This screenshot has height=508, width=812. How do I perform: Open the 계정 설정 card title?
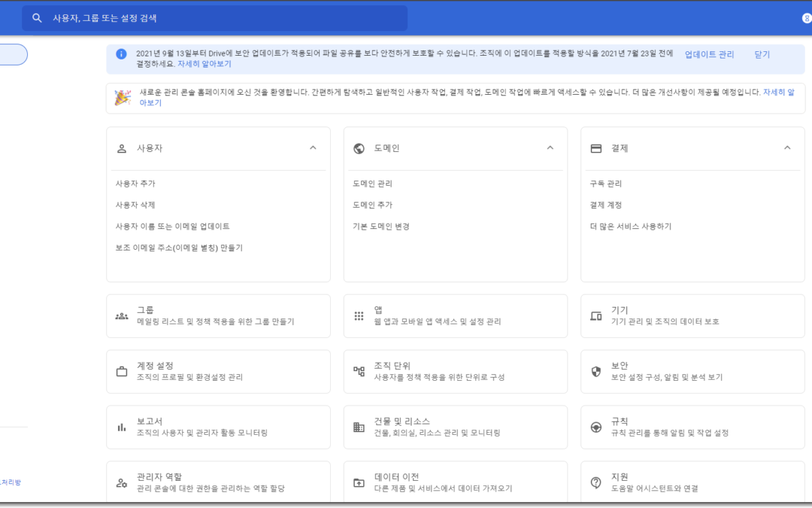[155, 366]
